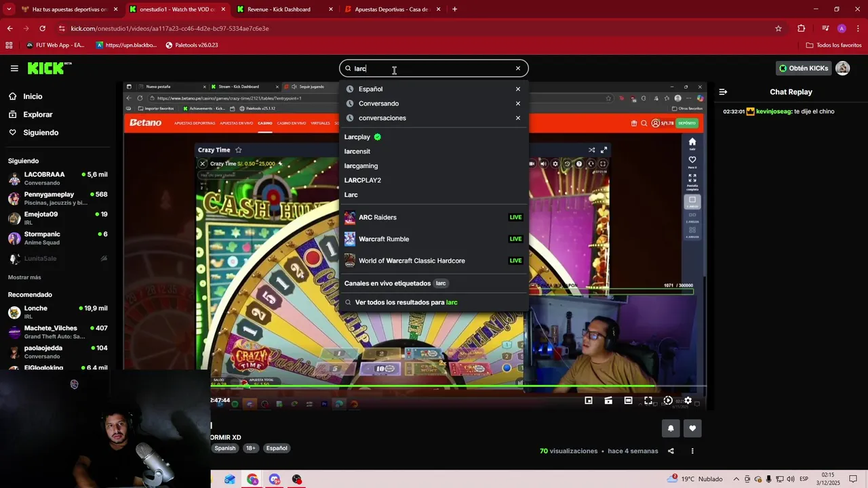Remove the 'Conversando' recent search
868x488 pixels.
[518, 104]
